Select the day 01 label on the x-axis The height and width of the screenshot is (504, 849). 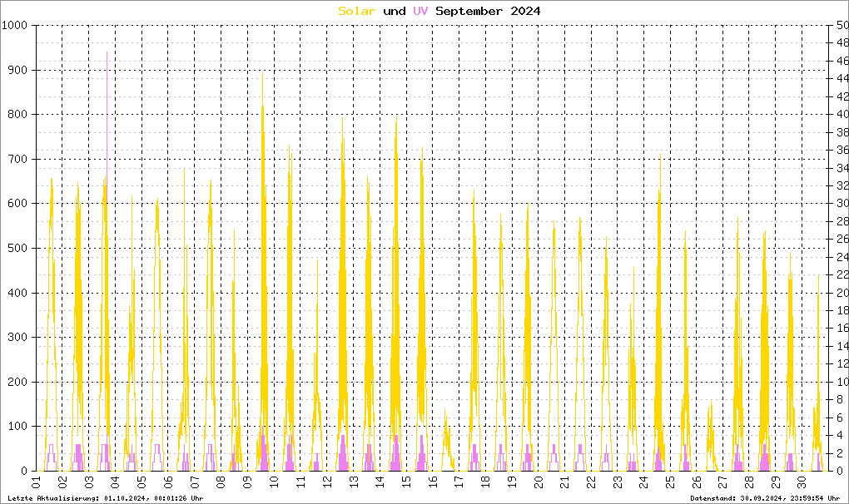[37, 482]
